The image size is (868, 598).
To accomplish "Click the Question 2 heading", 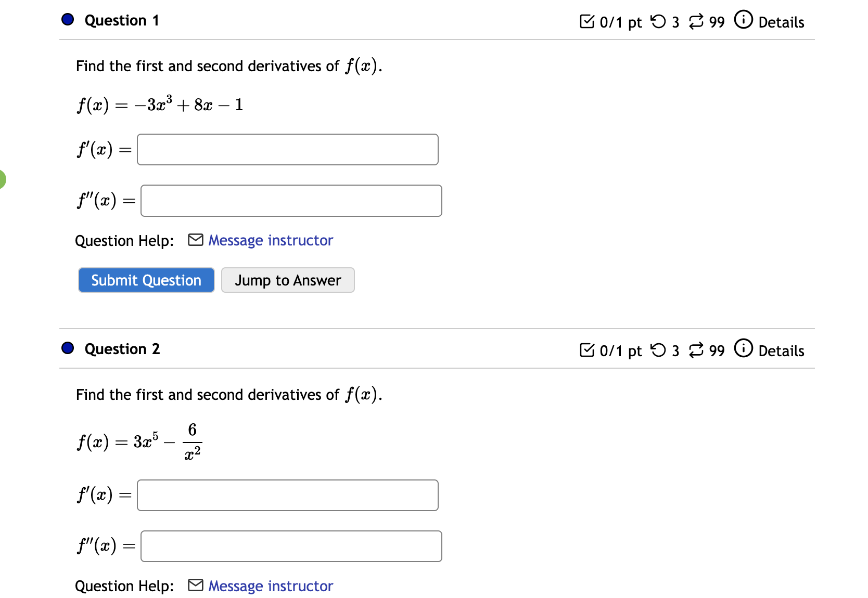I will point(122,349).
